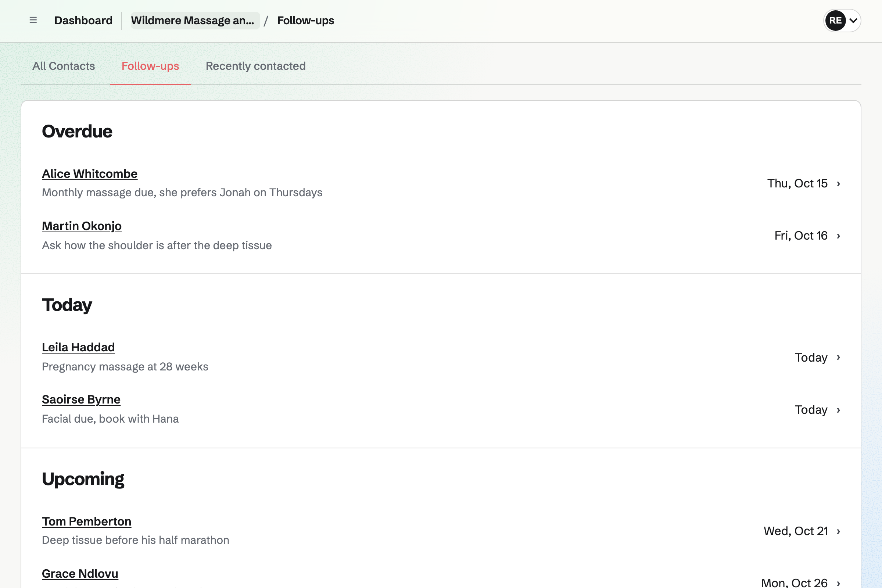This screenshot has width=882, height=588.
Task: Switch to the All Contacts tab
Action: pyautogui.click(x=64, y=66)
